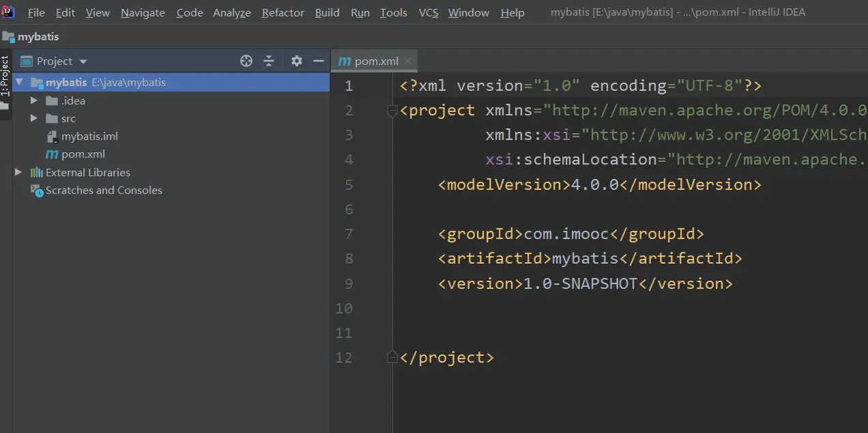This screenshot has height=433, width=868.
Task: Click the mybatis breadcrumb in navigation bar
Action: click(x=38, y=37)
